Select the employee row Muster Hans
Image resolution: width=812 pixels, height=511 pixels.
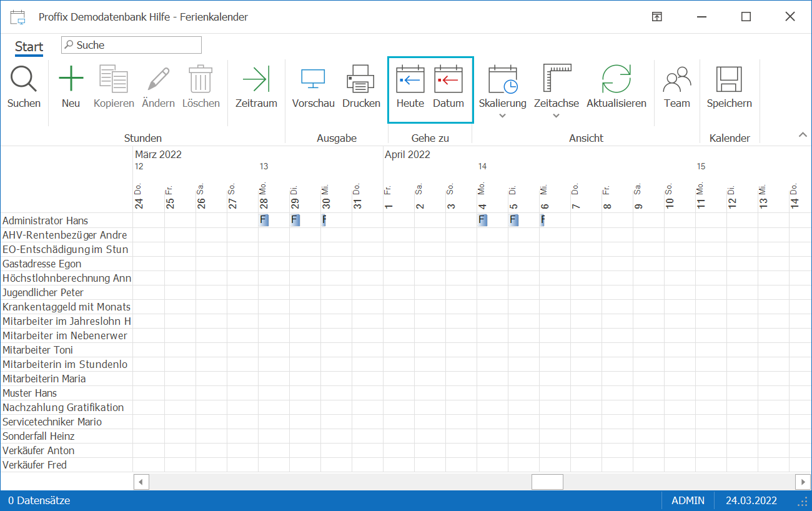click(x=66, y=393)
